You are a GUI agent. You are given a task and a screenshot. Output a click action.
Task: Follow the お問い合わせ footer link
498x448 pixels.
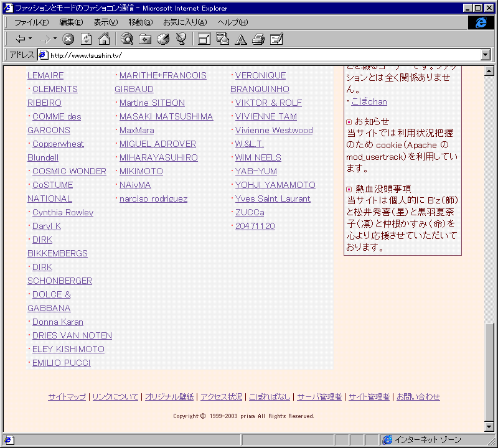click(418, 397)
